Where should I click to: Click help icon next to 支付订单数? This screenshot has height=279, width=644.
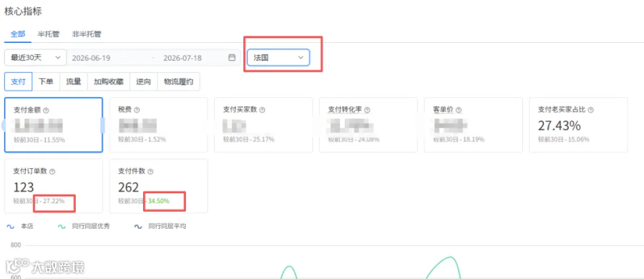click(52, 172)
